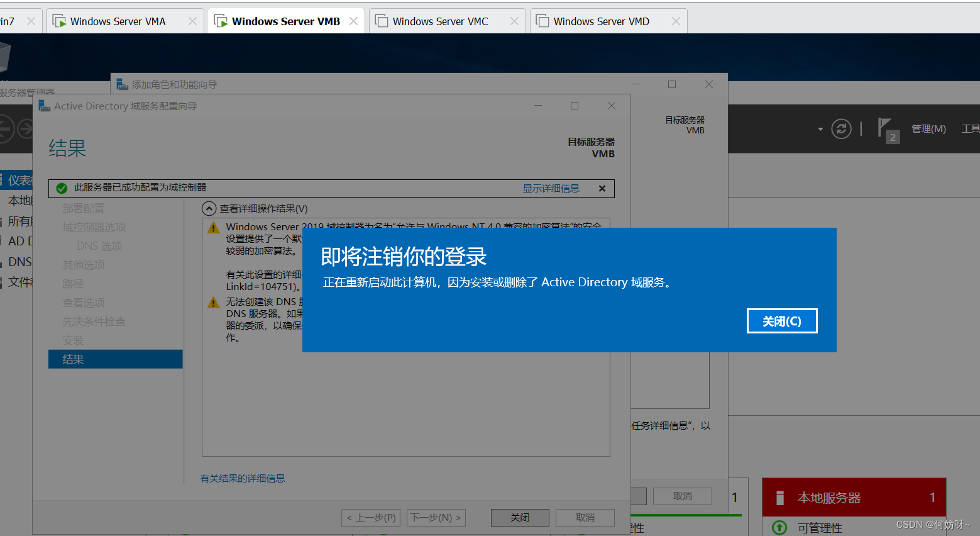
Task: Click the VMC tab's virtual machine icon
Action: [382, 21]
